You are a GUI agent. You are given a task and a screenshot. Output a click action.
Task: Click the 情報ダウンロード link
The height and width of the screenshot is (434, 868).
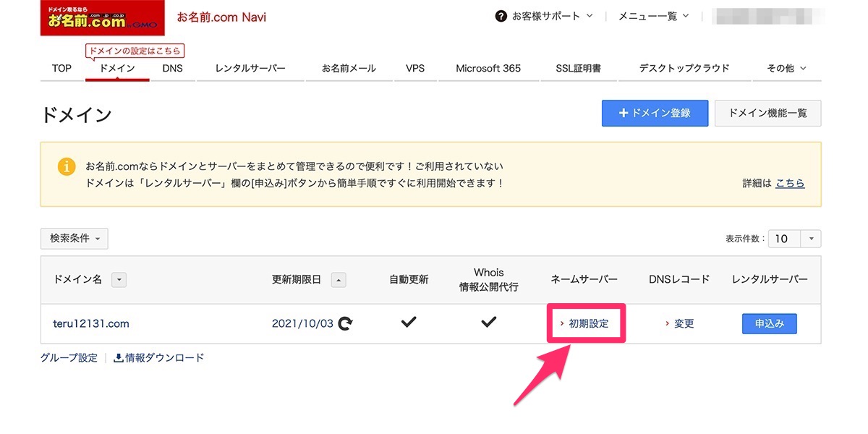click(x=165, y=357)
